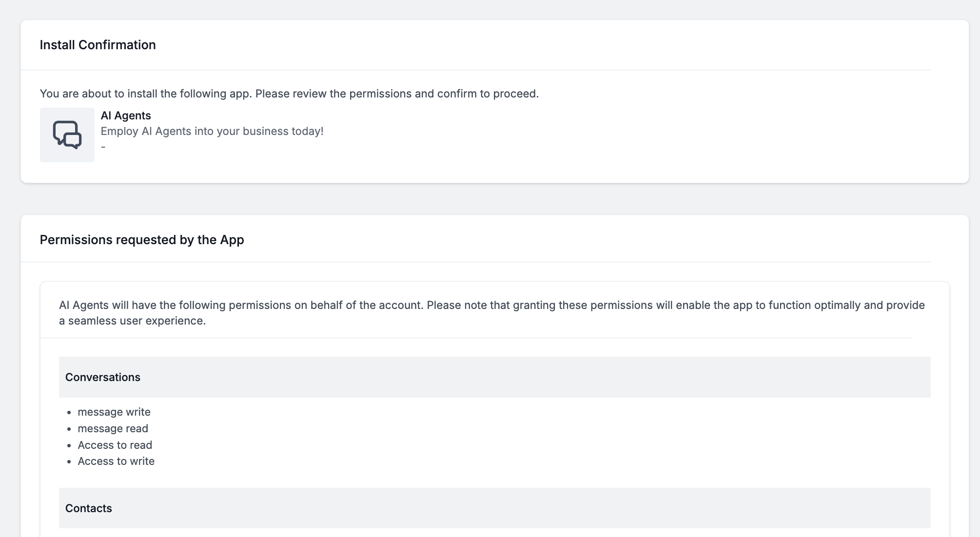Click the dash placeholder below the app description

[103, 146]
